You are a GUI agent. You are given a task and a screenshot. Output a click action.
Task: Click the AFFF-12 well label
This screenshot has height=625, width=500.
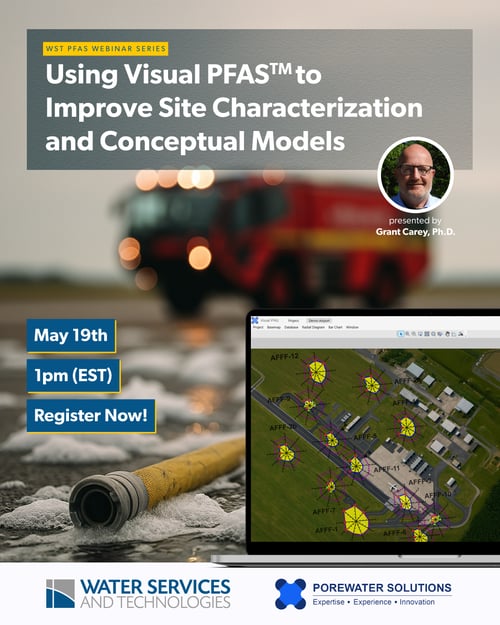284,357
